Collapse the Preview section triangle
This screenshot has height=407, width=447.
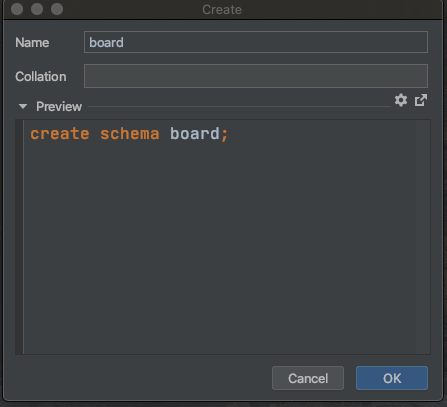pyautogui.click(x=23, y=107)
